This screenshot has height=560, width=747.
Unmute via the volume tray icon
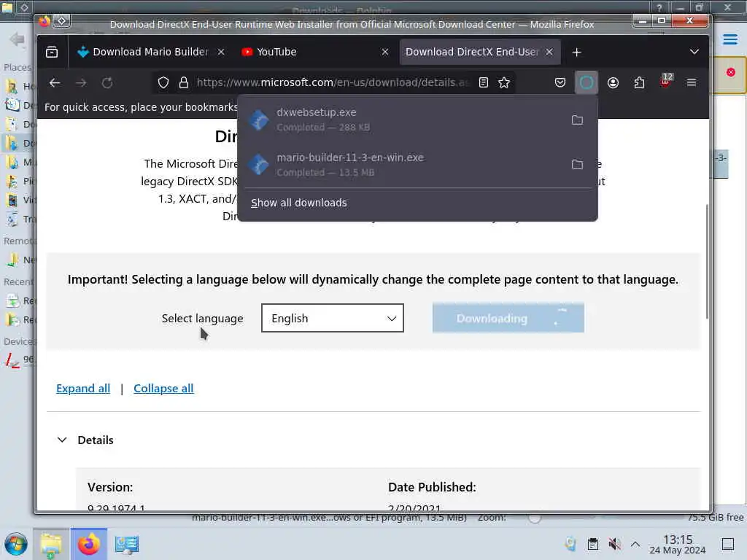pyautogui.click(x=614, y=544)
